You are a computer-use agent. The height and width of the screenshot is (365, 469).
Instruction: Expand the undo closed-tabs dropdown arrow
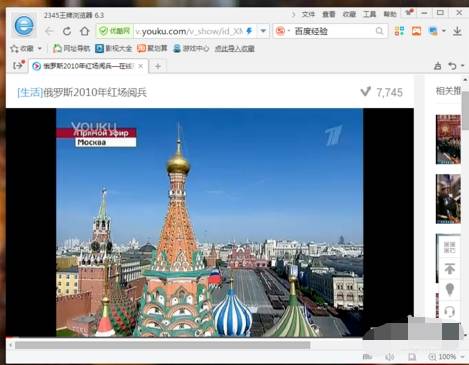[463, 66]
